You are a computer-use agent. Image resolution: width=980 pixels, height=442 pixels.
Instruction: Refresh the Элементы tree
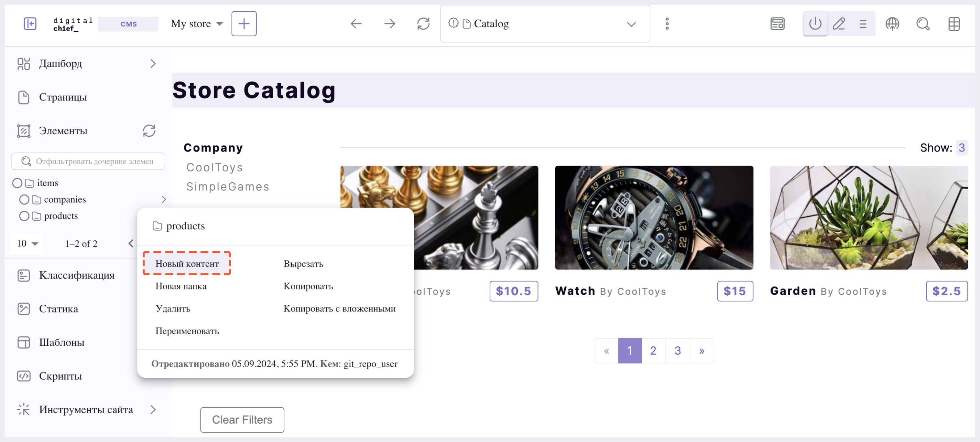pyautogui.click(x=149, y=131)
